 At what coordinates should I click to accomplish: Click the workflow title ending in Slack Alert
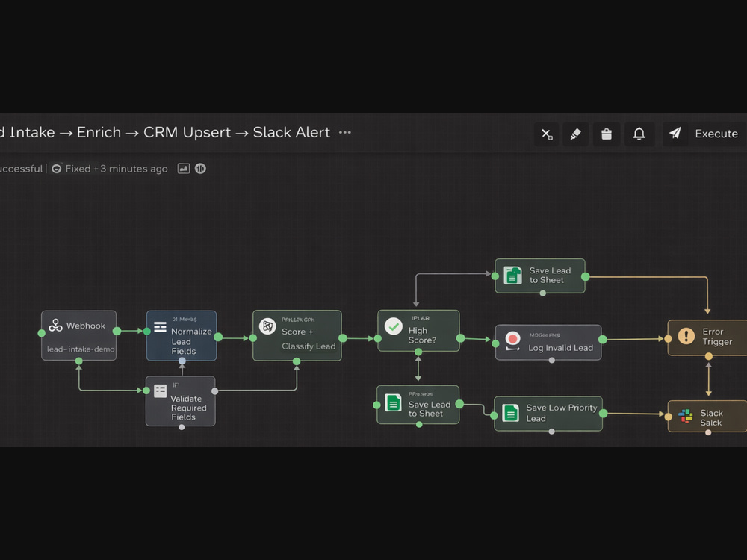point(165,132)
